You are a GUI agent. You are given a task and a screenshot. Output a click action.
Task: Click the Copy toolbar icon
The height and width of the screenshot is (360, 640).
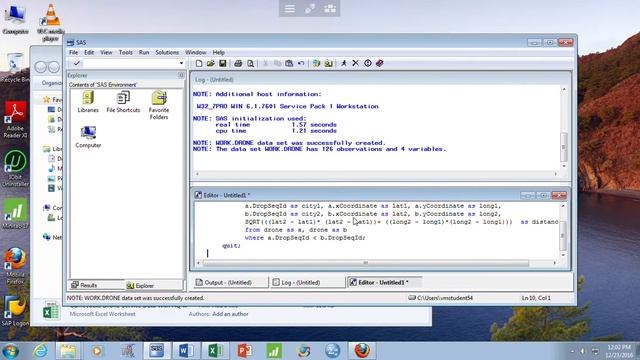pos(278,63)
